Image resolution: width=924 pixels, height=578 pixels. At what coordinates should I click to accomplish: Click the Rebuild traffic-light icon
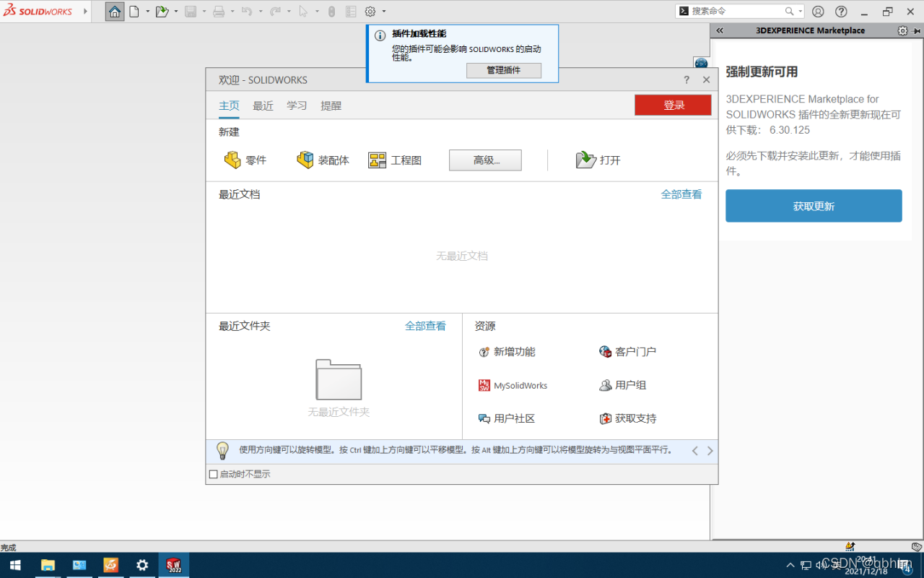331,12
